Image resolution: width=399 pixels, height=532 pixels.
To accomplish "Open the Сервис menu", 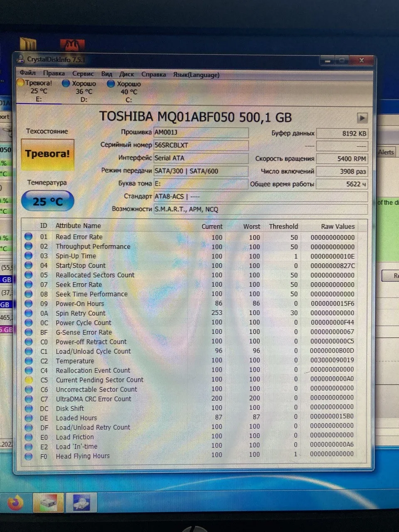I will pos(83,74).
